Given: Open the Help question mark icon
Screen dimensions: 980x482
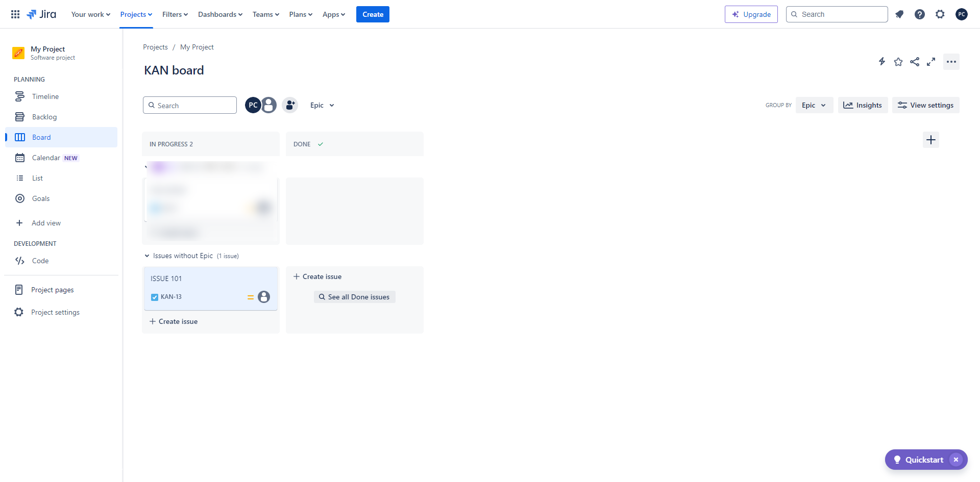Looking at the screenshot, I should coord(920,14).
